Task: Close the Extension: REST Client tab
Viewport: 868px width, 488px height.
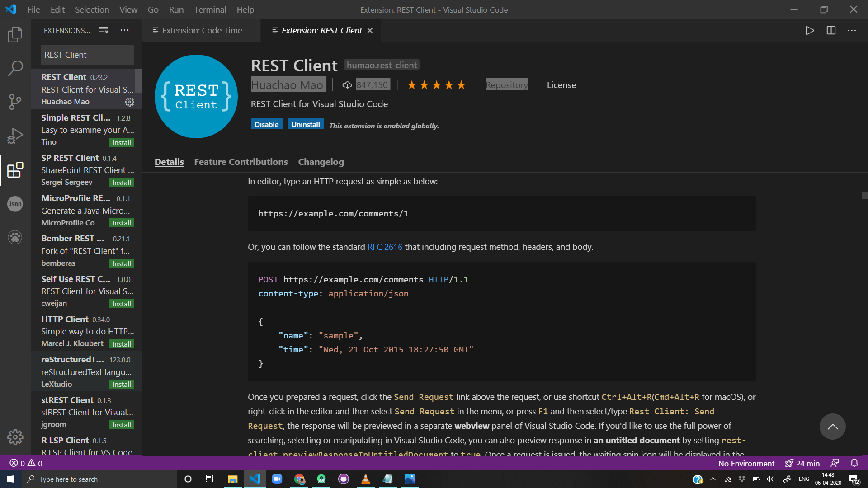Action: [x=370, y=30]
